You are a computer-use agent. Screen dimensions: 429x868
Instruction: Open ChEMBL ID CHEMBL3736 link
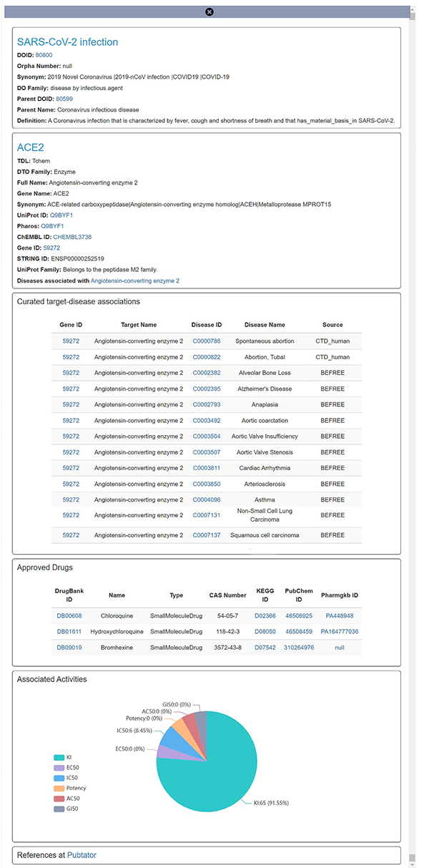point(72,237)
